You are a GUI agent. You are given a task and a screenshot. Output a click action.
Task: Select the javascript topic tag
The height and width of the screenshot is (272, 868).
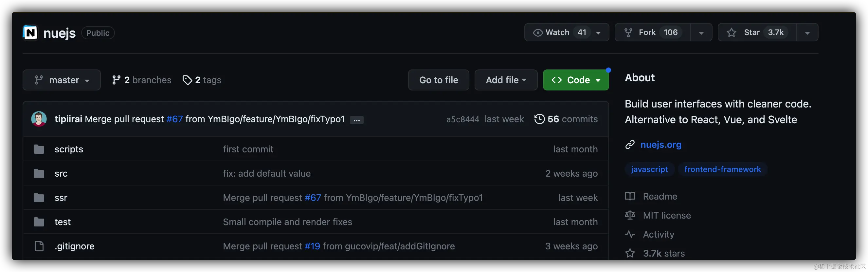(649, 169)
